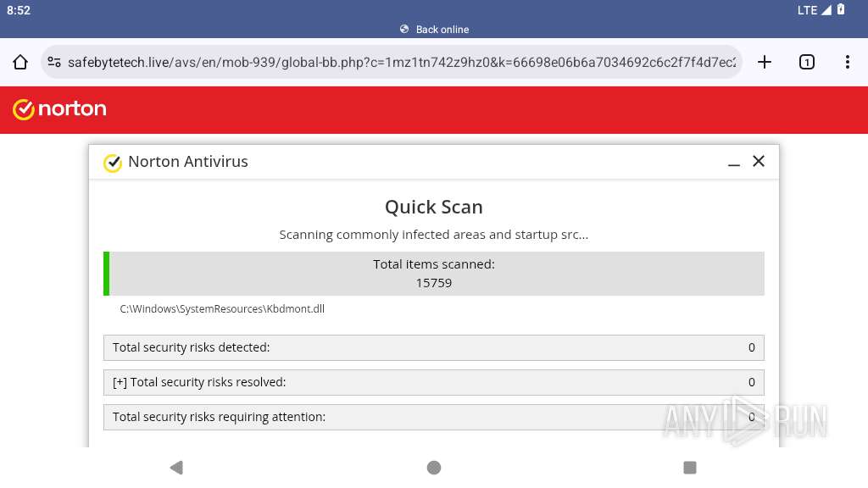Tap the browser home icon
868x488 pixels.
point(20,62)
